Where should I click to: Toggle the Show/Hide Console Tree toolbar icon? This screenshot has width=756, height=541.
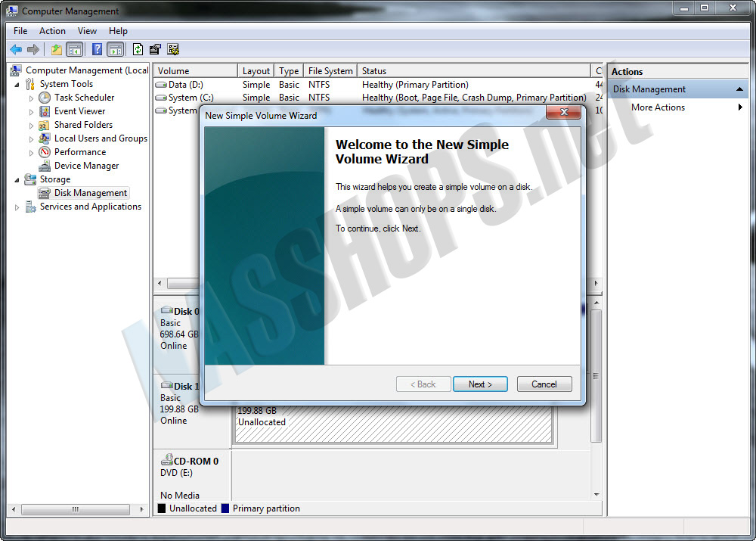coord(75,49)
